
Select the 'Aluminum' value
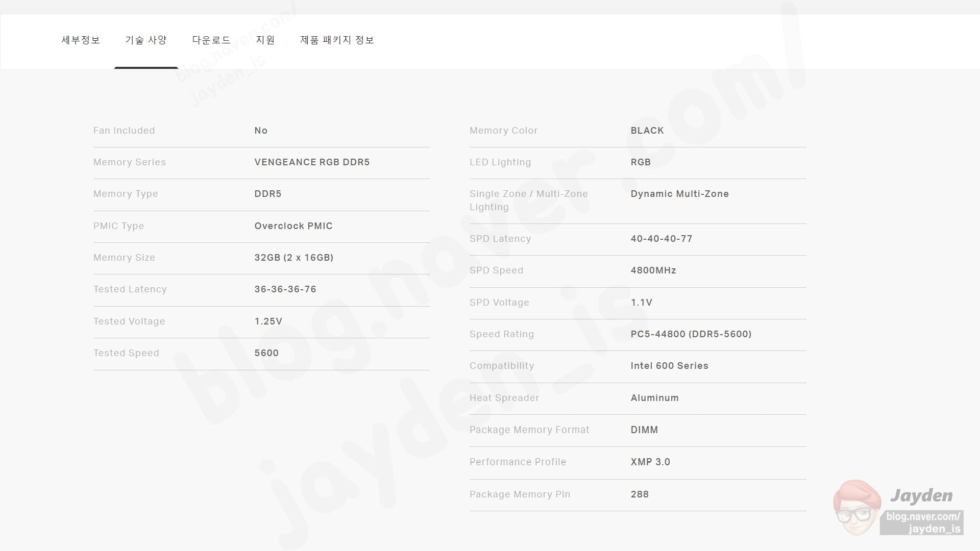coord(655,398)
